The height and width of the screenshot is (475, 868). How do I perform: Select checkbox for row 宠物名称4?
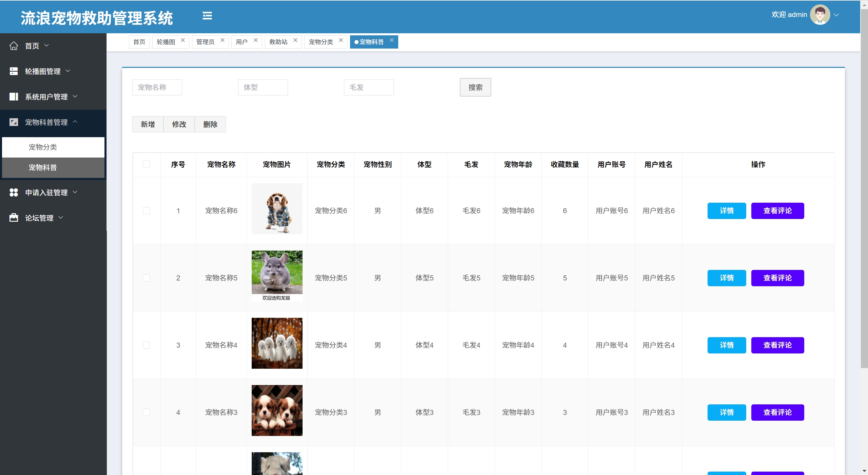[146, 345]
